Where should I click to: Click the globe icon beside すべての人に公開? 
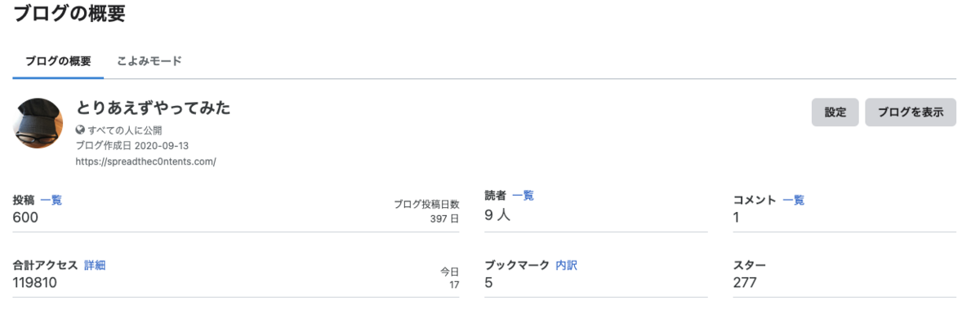[80, 130]
